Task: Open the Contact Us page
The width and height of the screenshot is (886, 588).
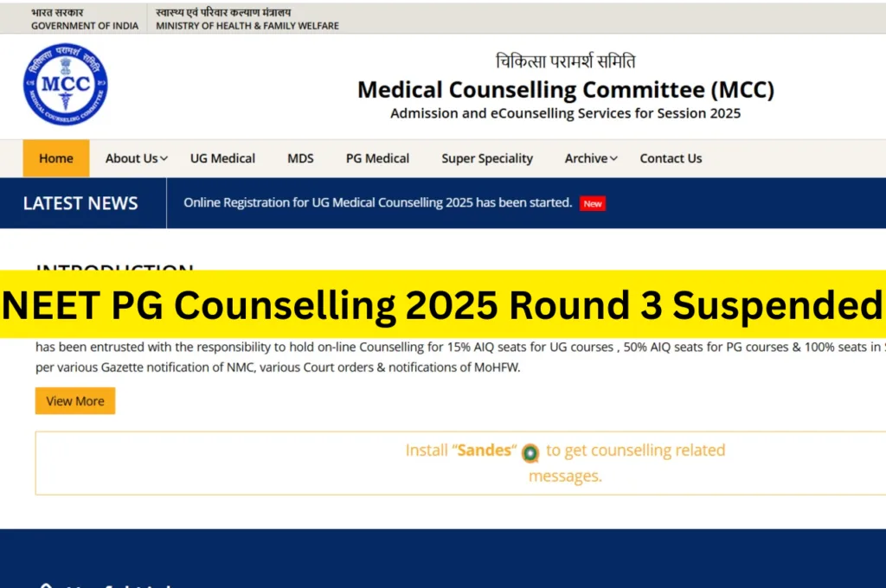Action: [671, 158]
